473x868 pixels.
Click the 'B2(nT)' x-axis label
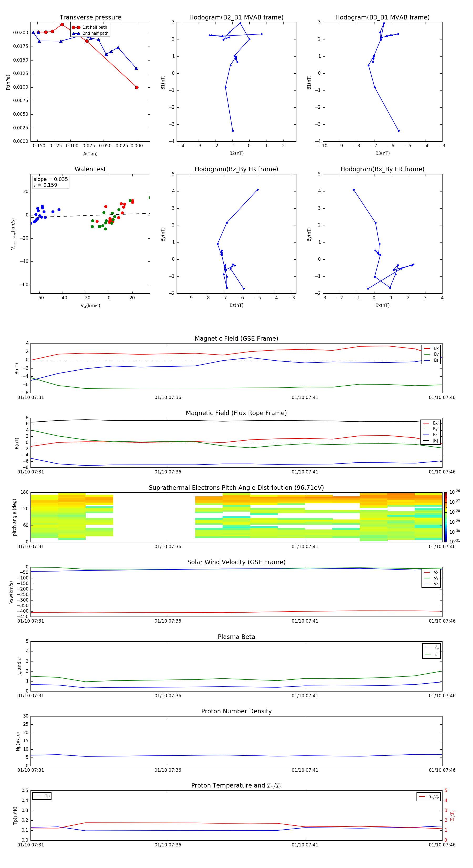click(236, 153)
